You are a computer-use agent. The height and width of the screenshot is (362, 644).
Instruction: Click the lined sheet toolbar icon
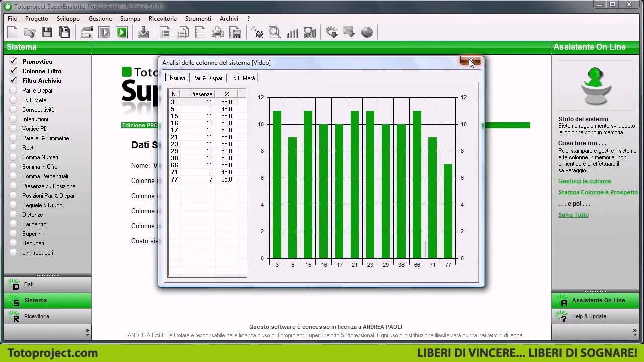[200, 33]
